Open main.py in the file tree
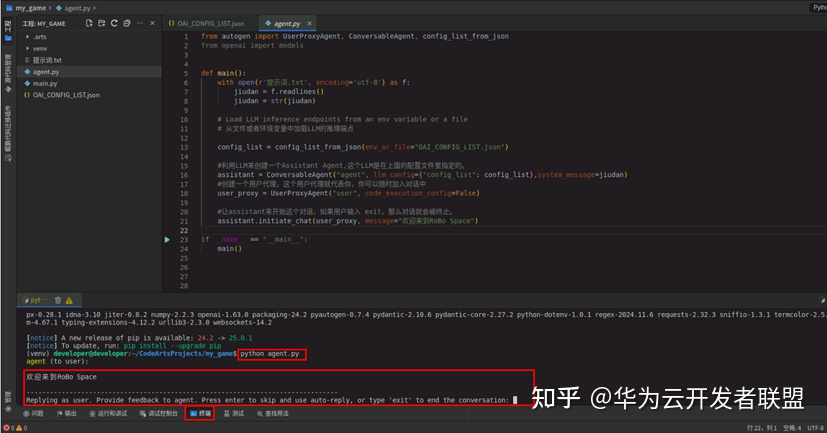This screenshot has height=433, width=827. [45, 83]
